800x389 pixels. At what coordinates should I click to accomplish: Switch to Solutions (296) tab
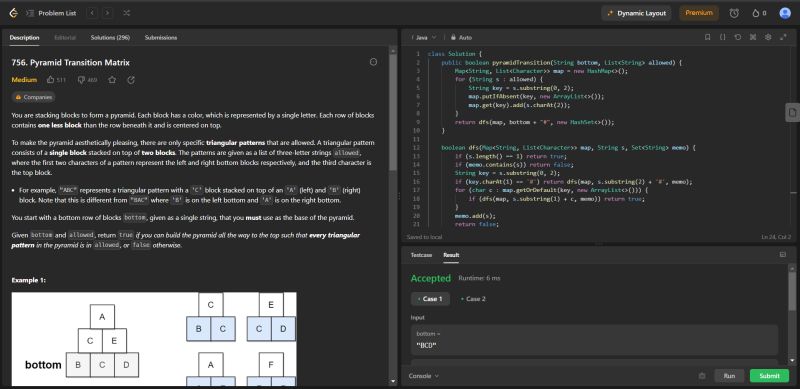110,37
